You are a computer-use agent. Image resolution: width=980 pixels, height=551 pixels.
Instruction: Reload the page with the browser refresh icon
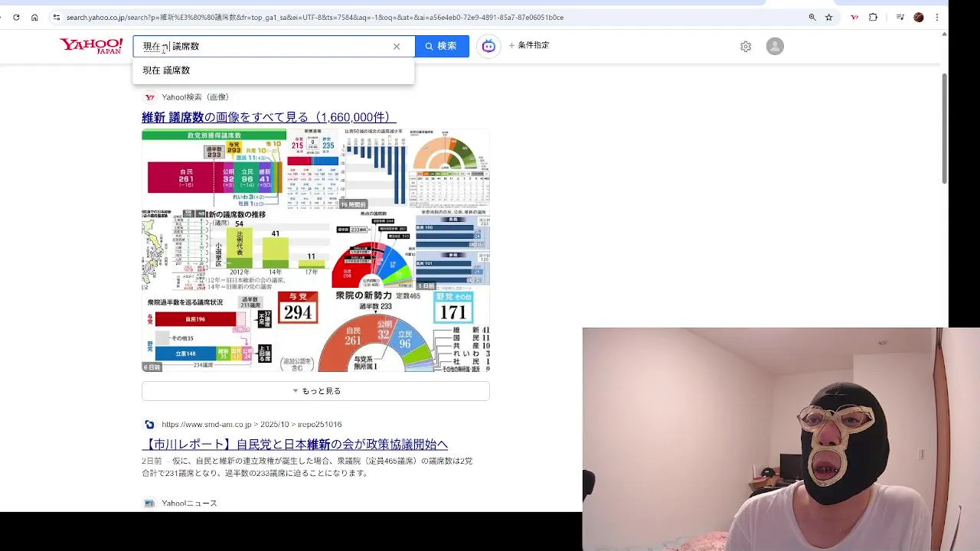(16, 17)
